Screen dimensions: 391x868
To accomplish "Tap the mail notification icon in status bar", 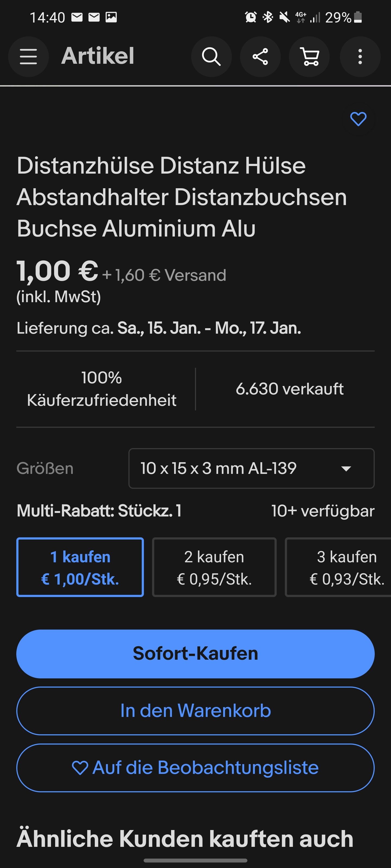I will click(x=77, y=17).
